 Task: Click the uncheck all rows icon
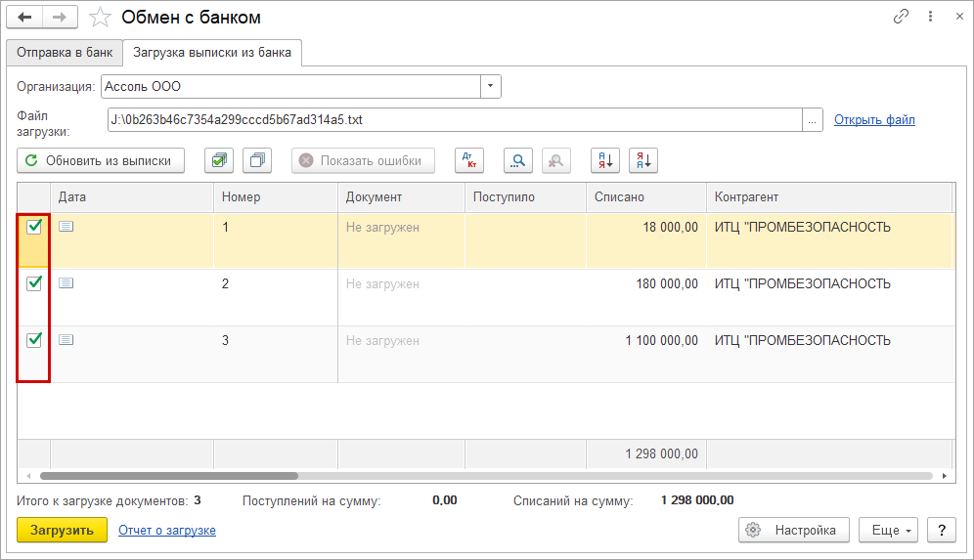pos(259,161)
